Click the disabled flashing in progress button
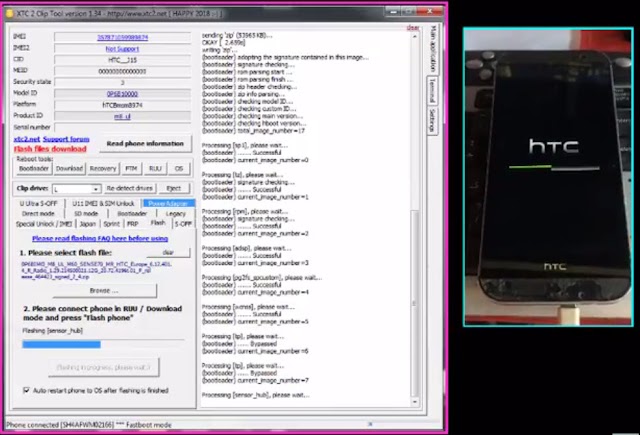The image size is (640, 435). tap(104, 367)
